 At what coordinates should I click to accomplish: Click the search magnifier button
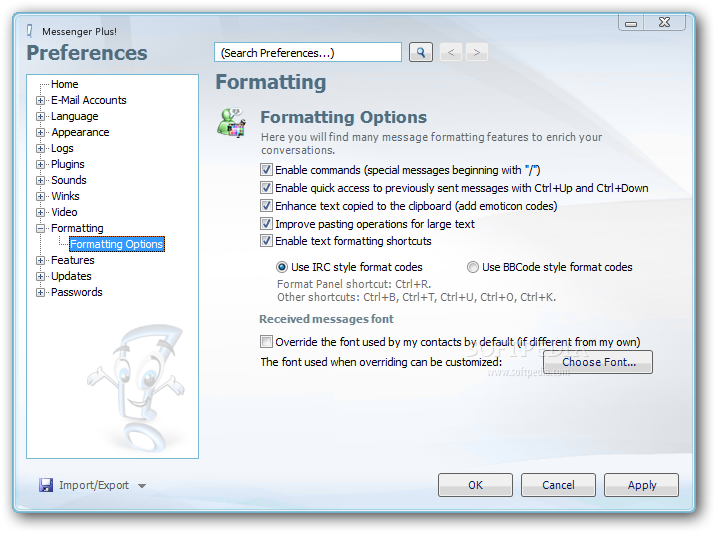[421, 53]
